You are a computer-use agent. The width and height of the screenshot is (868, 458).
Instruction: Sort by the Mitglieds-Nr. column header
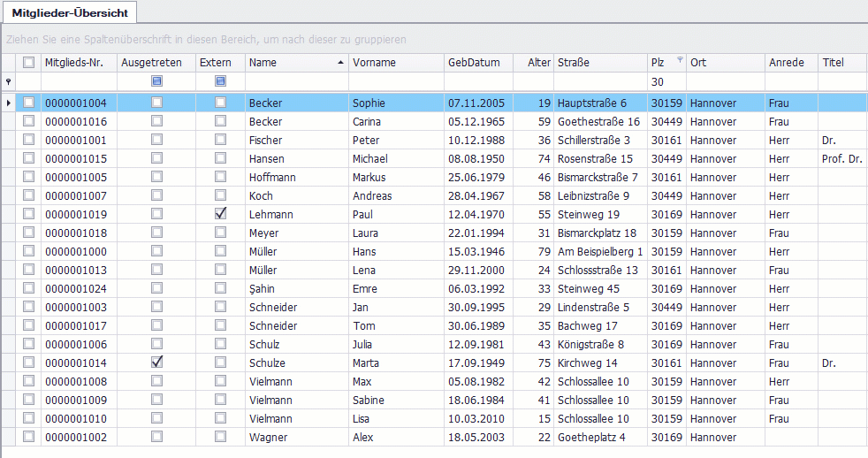pyautogui.click(x=75, y=63)
